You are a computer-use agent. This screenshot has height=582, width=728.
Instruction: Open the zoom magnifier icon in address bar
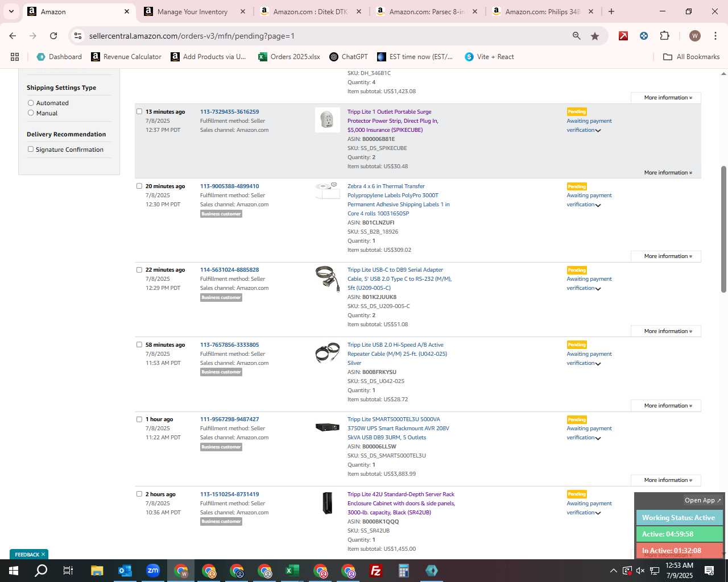click(x=577, y=36)
